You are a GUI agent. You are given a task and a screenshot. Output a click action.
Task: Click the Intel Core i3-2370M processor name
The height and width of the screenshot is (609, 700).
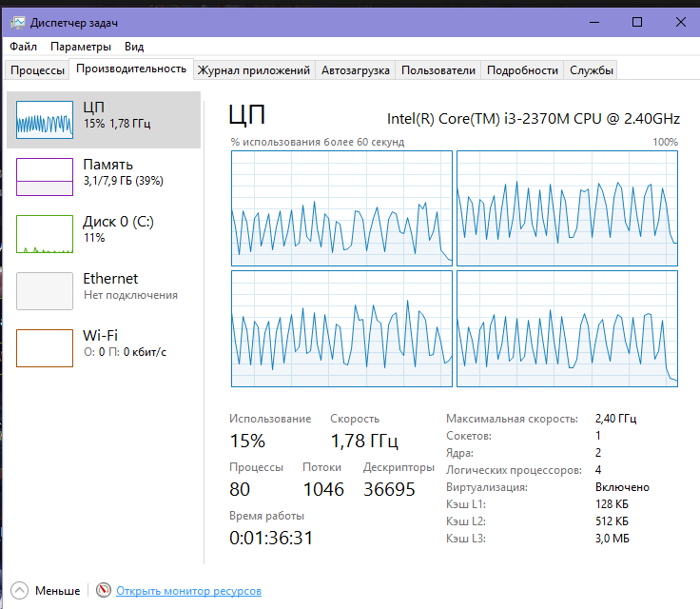click(533, 119)
